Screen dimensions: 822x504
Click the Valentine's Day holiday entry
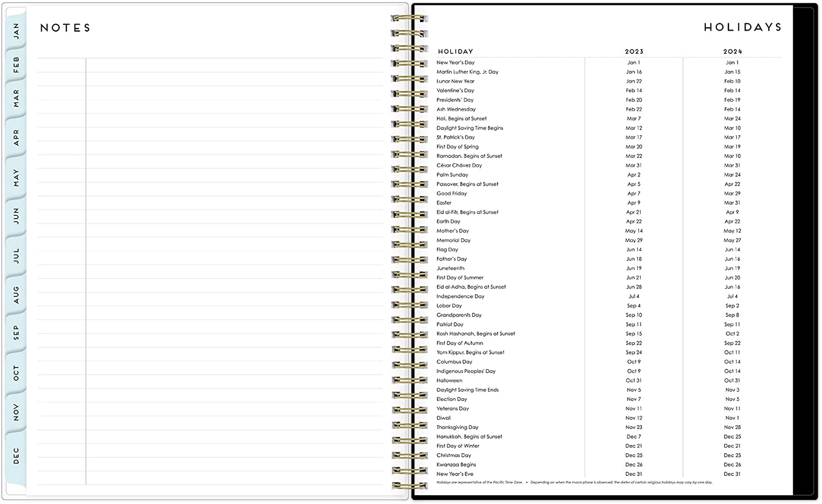tap(455, 90)
